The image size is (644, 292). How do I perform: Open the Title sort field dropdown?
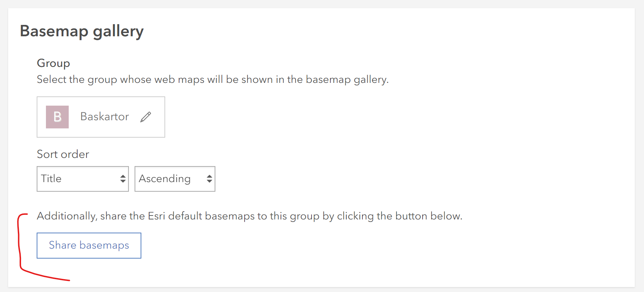coord(83,179)
